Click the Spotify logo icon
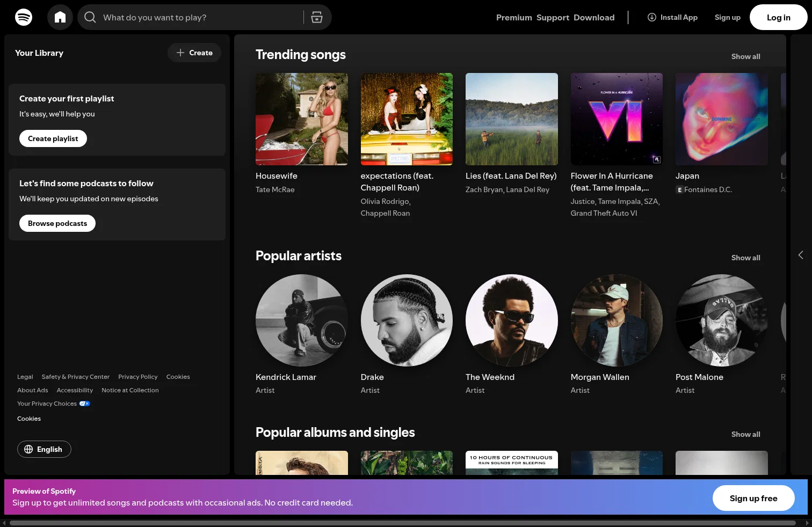The height and width of the screenshot is (527, 812). pyautogui.click(x=24, y=17)
